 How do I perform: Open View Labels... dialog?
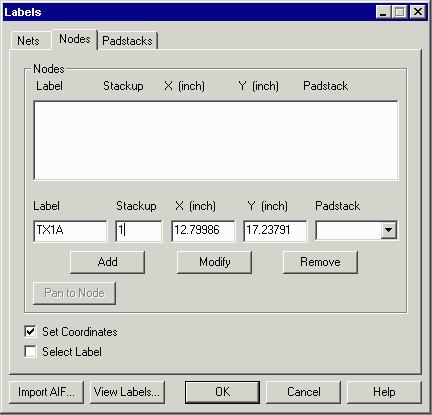point(127,392)
